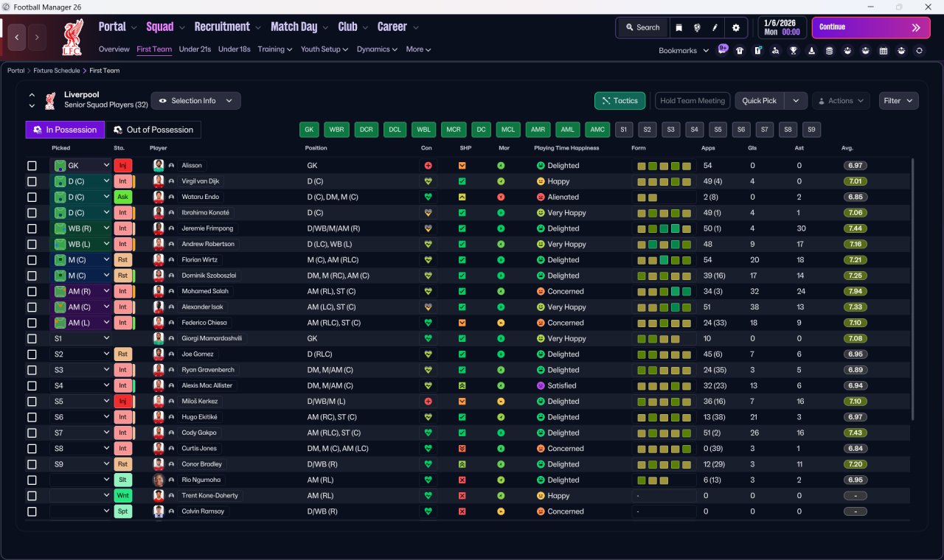
Task: Select the checkbox for Mohamed Salah
Action: click(x=32, y=291)
